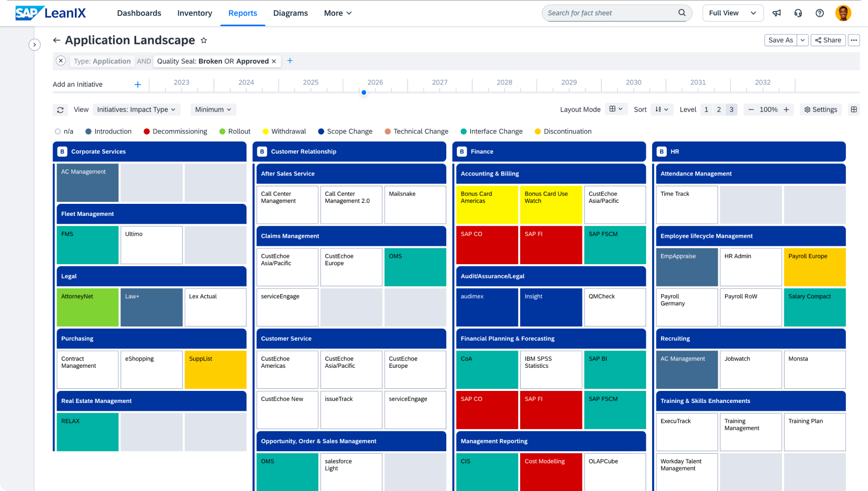Screen dimensions: 868x491
Task: Expand the Save As dropdown arrow
Action: tap(803, 40)
